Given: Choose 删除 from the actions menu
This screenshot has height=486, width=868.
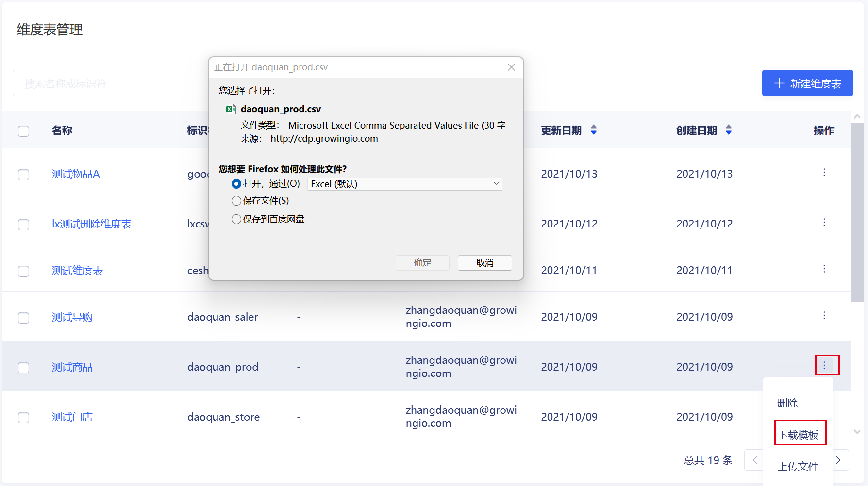Looking at the screenshot, I should pos(787,403).
